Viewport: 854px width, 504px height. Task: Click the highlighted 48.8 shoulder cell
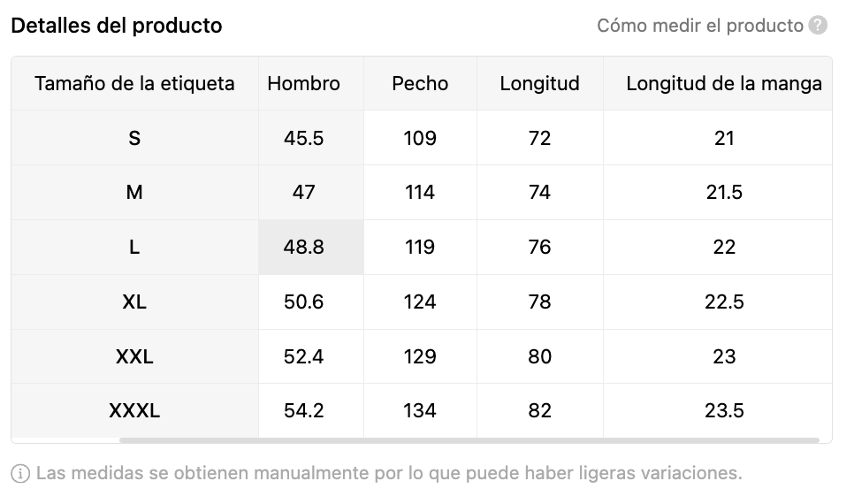click(303, 248)
